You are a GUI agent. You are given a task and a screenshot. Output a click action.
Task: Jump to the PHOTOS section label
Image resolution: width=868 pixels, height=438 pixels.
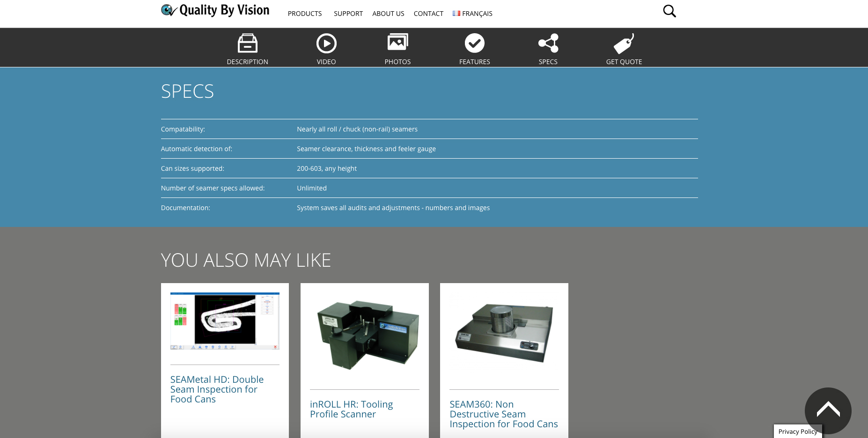tap(397, 62)
